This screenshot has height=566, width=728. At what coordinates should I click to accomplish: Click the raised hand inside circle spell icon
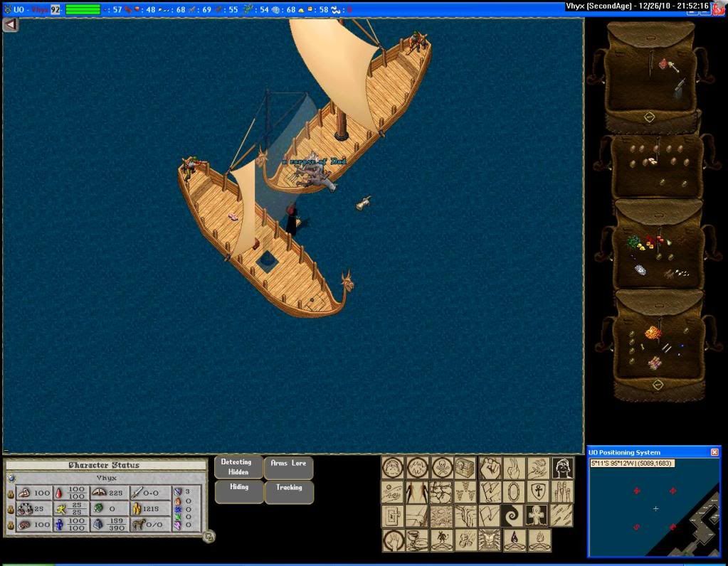(393, 540)
